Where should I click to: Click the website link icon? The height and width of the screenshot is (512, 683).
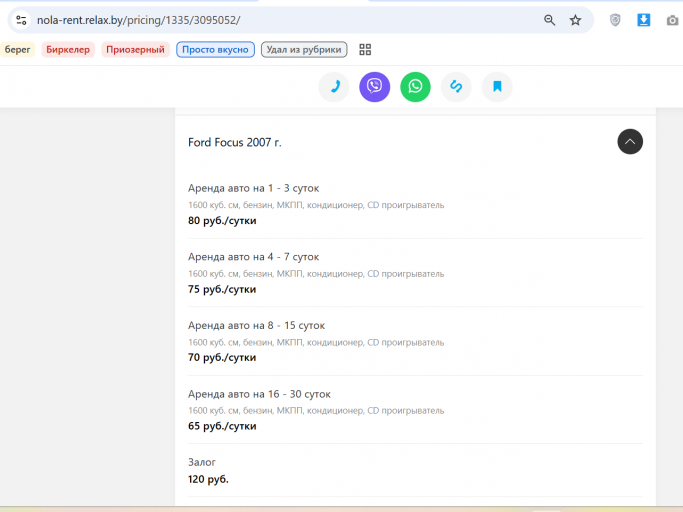tap(456, 87)
